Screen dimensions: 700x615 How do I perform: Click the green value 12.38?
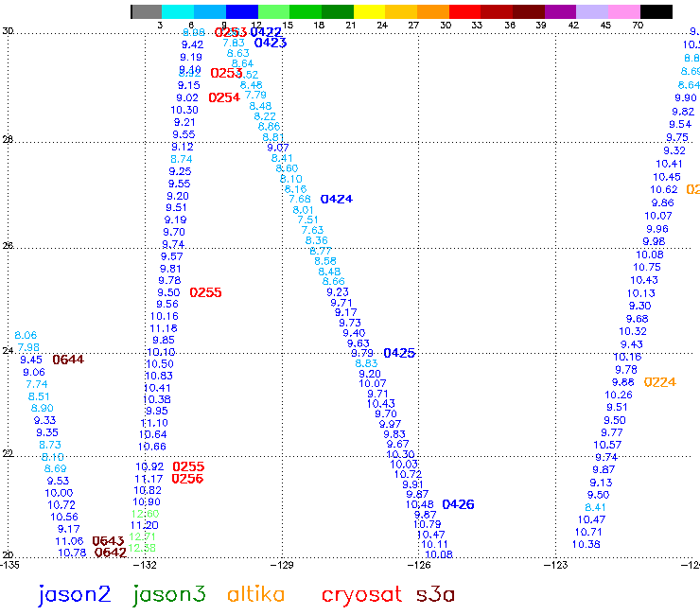(142, 548)
